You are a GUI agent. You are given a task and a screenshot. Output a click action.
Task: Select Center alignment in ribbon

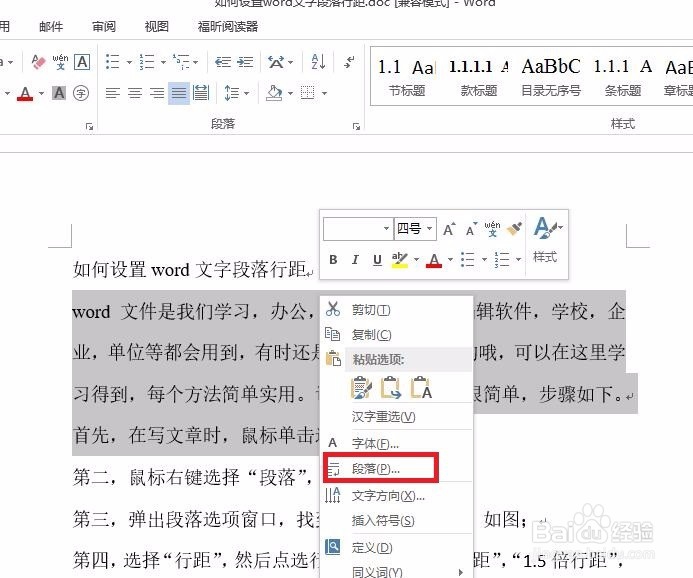tap(135, 93)
